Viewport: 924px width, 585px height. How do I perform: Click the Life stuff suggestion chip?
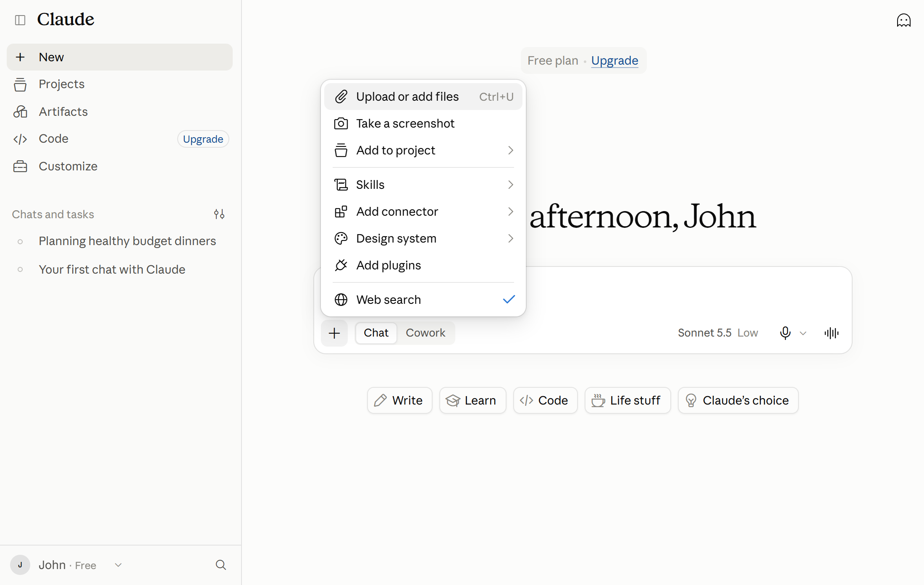coord(627,400)
